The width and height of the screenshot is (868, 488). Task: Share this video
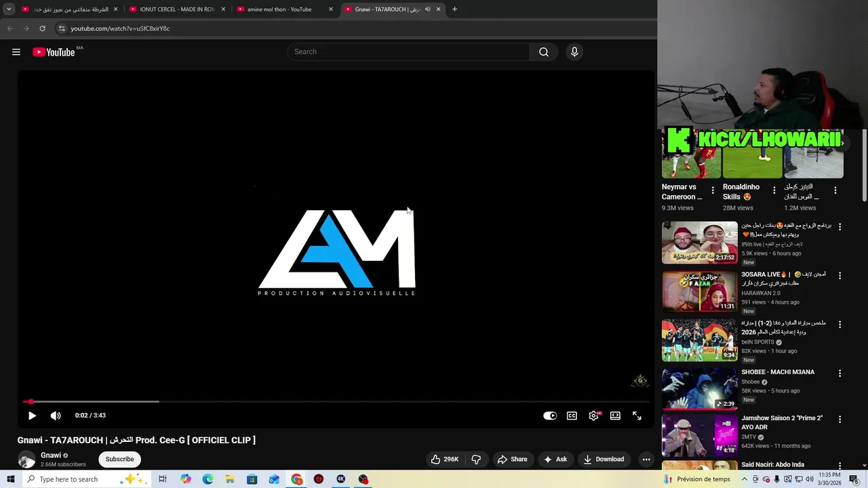[x=512, y=459]
